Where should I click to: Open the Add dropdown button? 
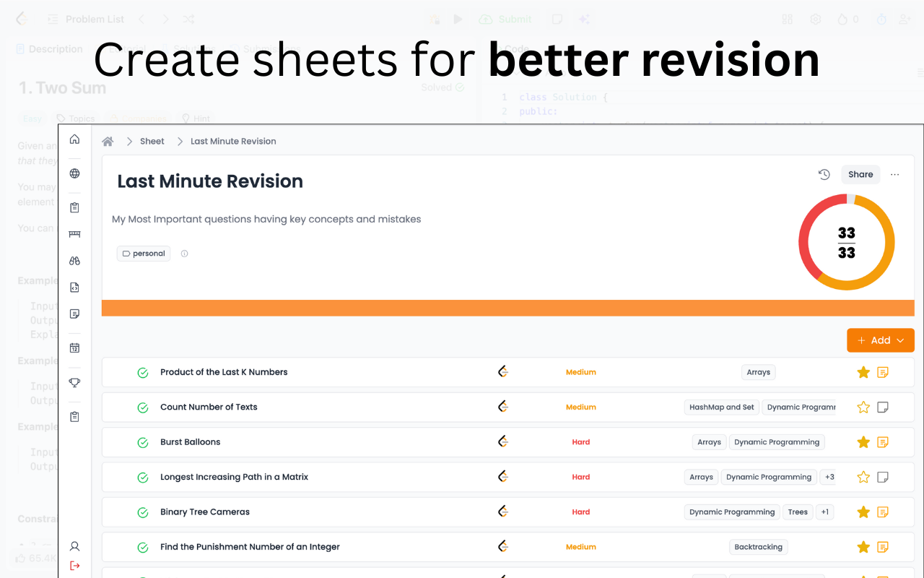(881, 340)
